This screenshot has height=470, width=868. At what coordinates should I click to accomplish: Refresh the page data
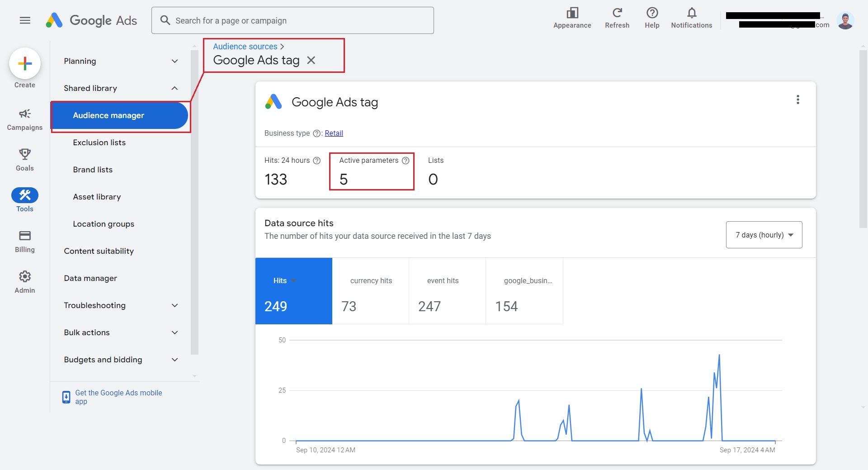click(x=617, y=18)
